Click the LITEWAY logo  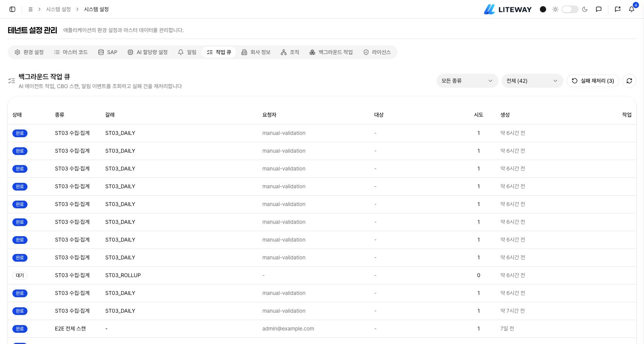[x=508, y=9]
